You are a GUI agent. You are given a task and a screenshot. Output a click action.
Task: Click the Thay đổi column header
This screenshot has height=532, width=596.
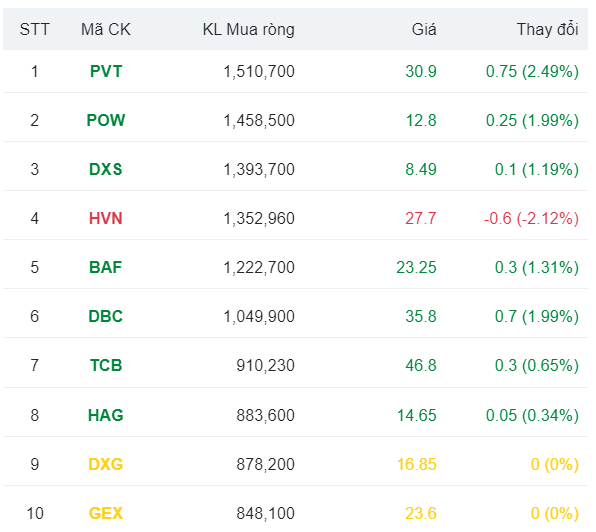coord(548,29)
